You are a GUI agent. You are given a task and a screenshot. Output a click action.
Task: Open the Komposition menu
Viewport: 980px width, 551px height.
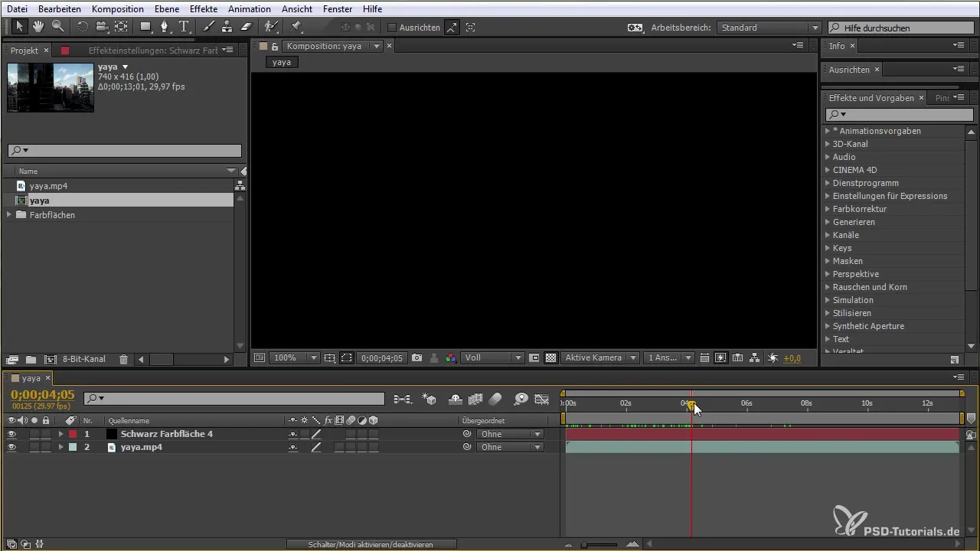click(117, 9)
